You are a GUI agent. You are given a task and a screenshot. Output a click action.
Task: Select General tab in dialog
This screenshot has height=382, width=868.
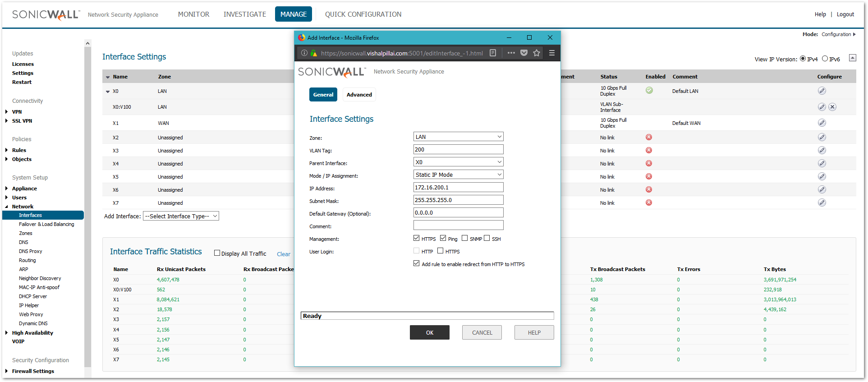[x=323, y=95]
